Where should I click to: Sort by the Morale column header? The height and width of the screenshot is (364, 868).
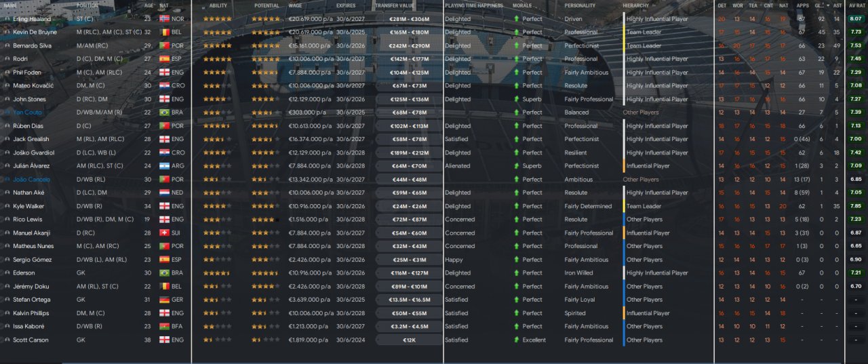pos(522,5)
